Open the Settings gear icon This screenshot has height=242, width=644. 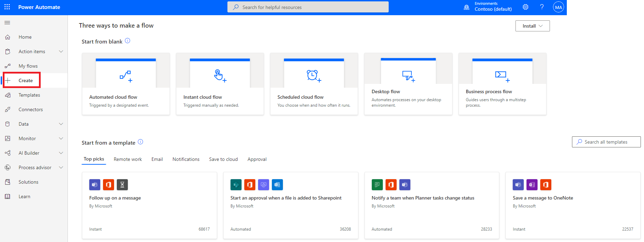525,7
